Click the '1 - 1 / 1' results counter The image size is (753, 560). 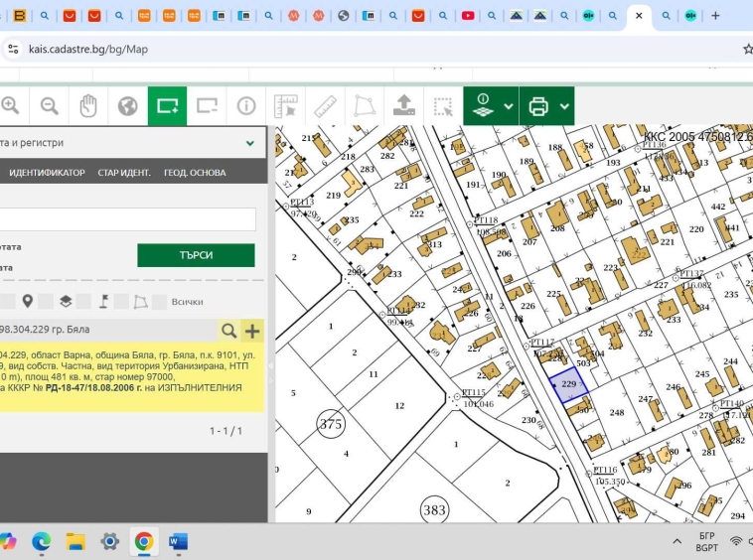(x=226, y=431)
